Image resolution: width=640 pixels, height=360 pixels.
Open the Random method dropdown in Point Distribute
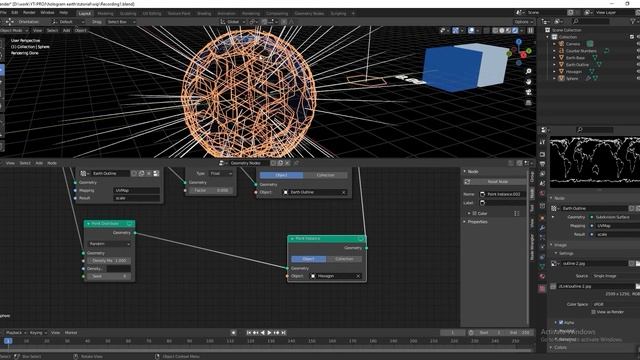coord(109,244)
